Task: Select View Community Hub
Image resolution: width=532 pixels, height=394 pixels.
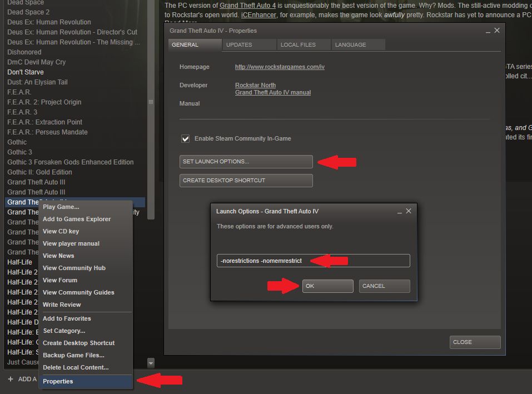Action: (x=86, y=268)
